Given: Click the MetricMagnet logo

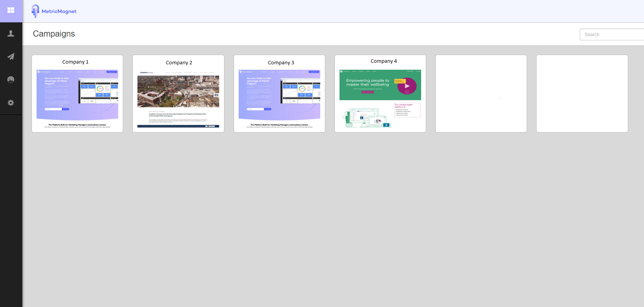Looking at the screenshot, I should (54, 11).
